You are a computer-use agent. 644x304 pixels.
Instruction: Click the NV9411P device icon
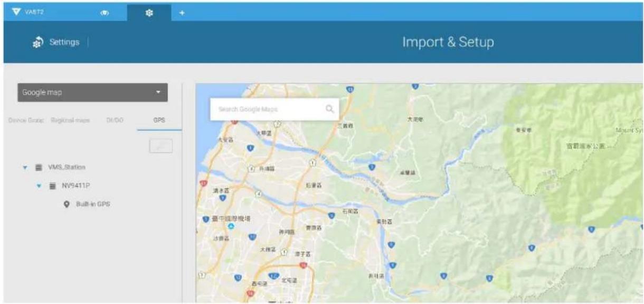[52, 186]
